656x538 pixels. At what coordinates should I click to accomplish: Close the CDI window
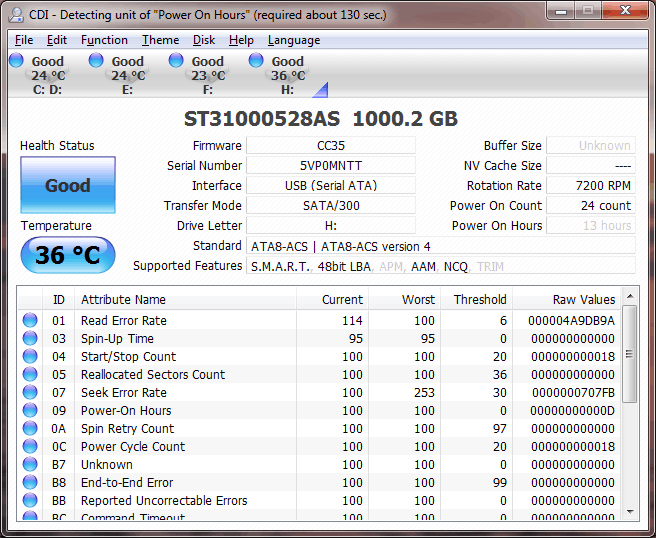[625, 10]
